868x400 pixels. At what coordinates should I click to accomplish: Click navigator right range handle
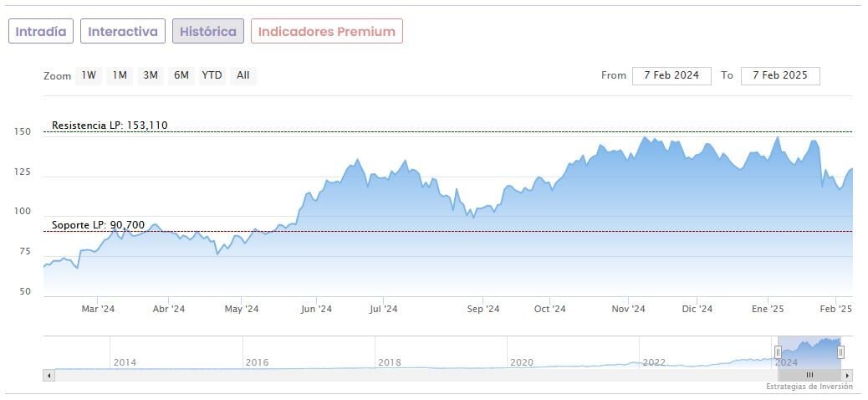(840, 352)
